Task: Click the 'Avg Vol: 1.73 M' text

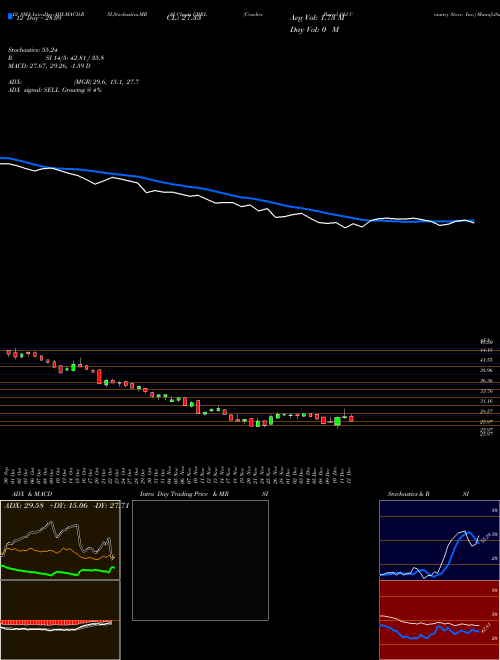Action: (317, 19)
